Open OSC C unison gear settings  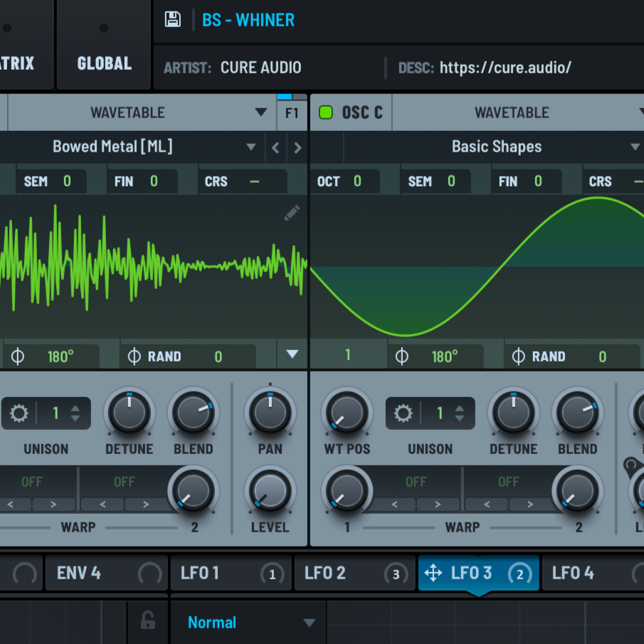403,413
